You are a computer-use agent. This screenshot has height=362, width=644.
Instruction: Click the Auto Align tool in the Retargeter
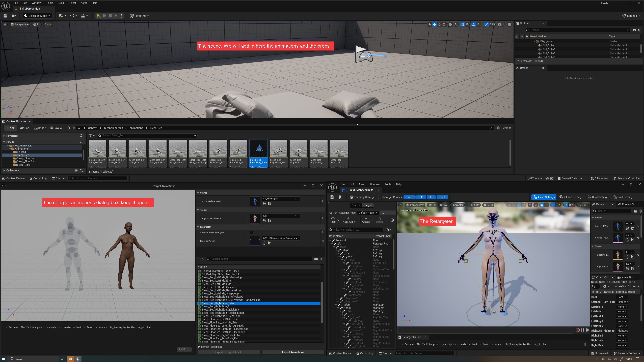349,220
